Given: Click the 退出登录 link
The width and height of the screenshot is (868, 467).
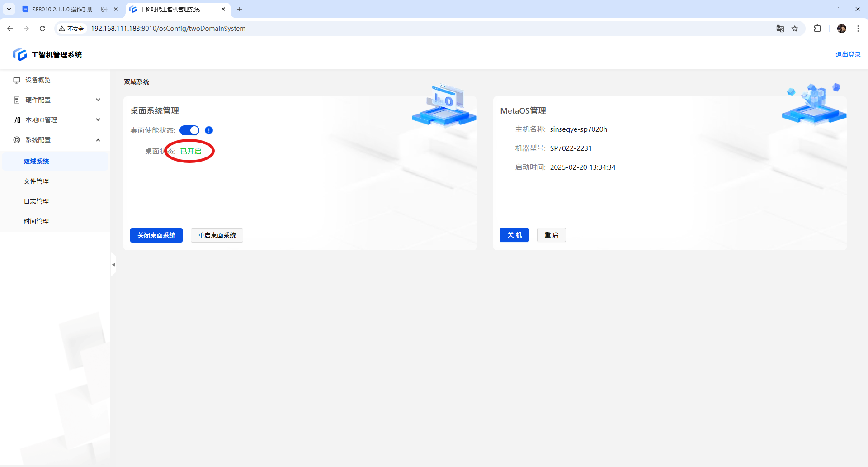Looking at the screenshot, I should 848,54.
